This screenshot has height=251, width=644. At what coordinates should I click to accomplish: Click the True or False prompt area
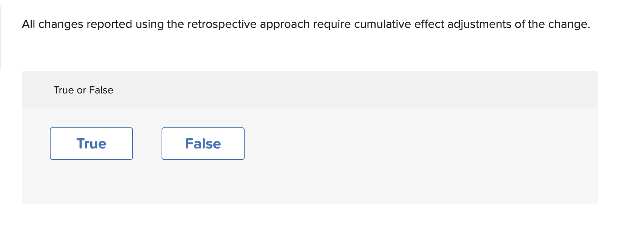tap(83, 90)
